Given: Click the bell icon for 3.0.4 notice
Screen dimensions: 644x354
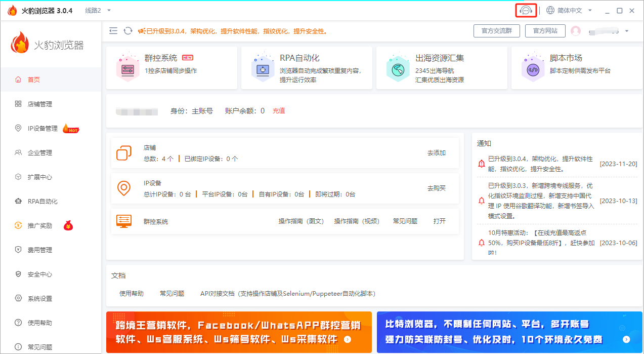Looking at the screenshot, I should coord(481,164).
